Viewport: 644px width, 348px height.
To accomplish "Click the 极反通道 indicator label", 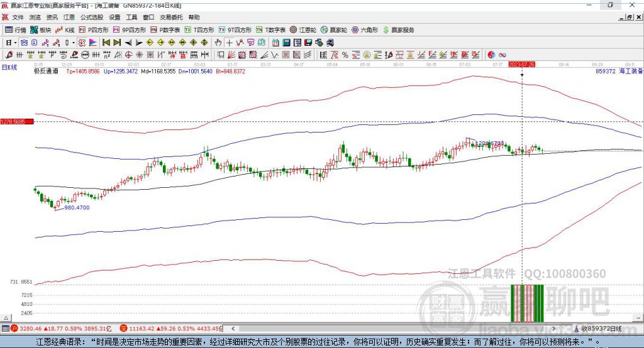I will pyautogui.click(x=46, y=72).
